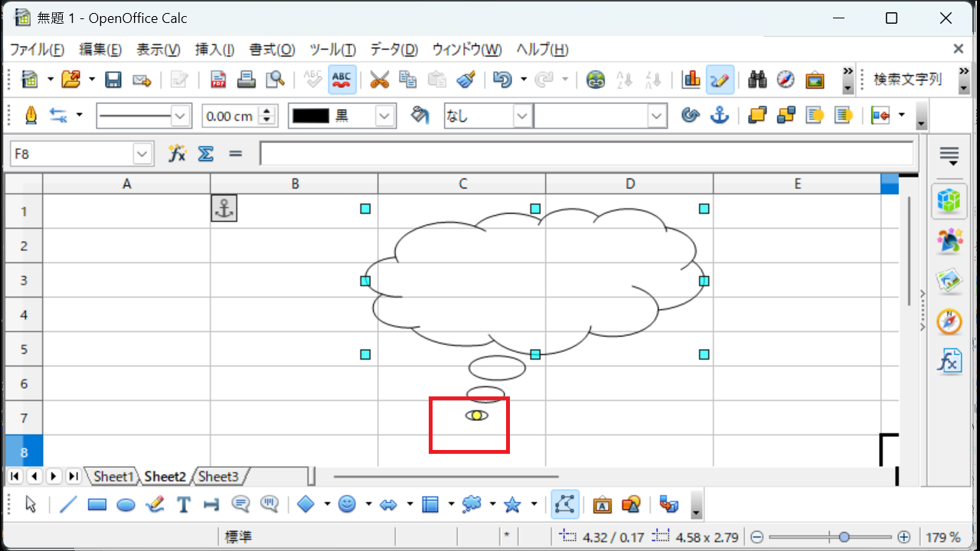Click the Cut scissors icon
Screen dimensions: 980x551
coord(380,79)
